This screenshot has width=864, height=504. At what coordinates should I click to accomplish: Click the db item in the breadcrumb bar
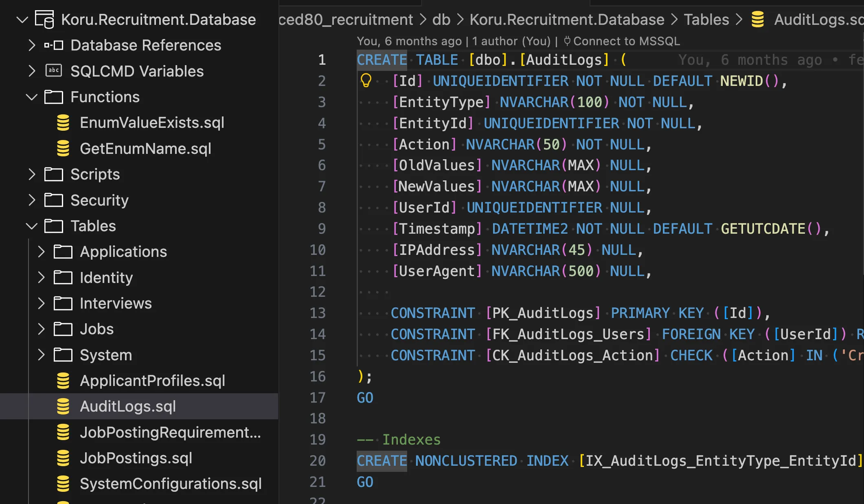442,19
